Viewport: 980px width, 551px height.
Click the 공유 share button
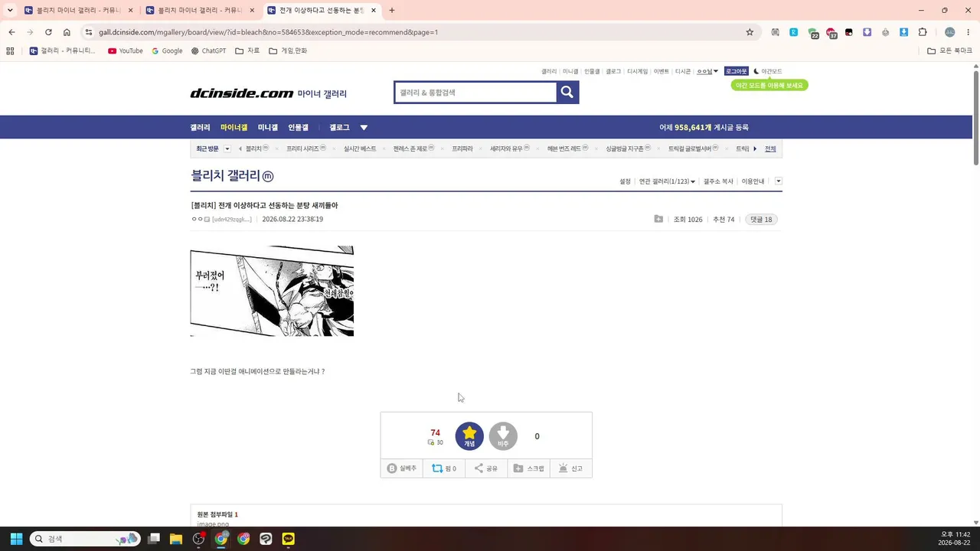pyautogui.click(x=486, y=468)
